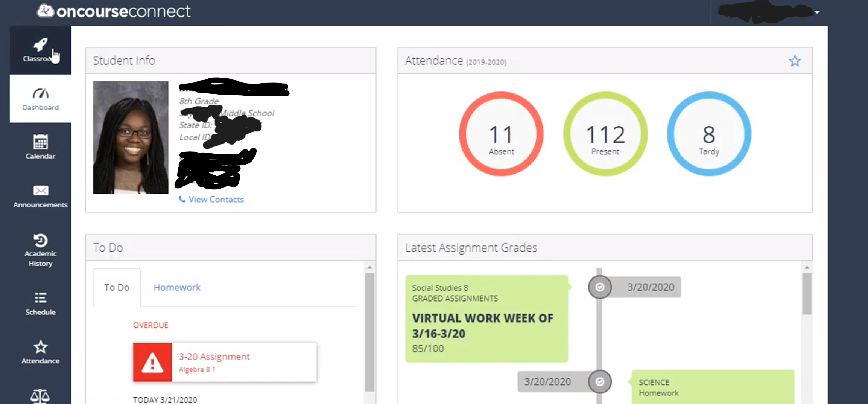
Task: Switch to the Homework tab
Action: (177, 287)
